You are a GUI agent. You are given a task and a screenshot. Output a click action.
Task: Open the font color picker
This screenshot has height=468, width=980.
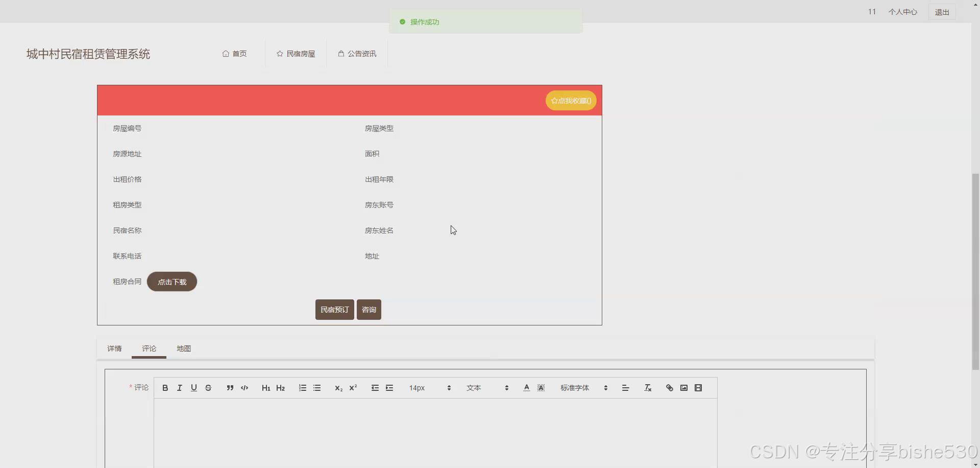[x=526, y=388]
